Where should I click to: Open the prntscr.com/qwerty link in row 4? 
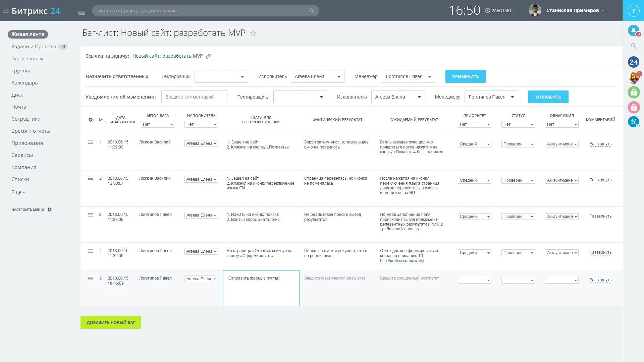402,261
